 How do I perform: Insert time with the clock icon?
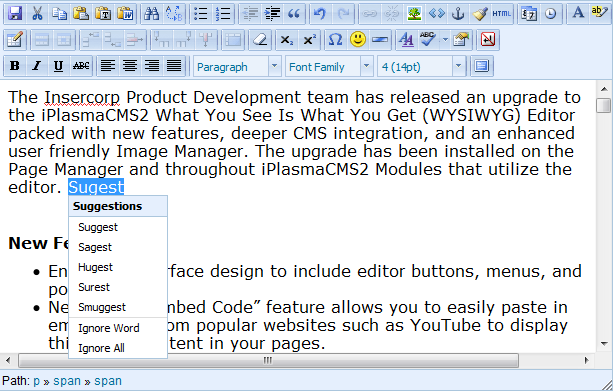pyautogui.click(x=551, y=14)
